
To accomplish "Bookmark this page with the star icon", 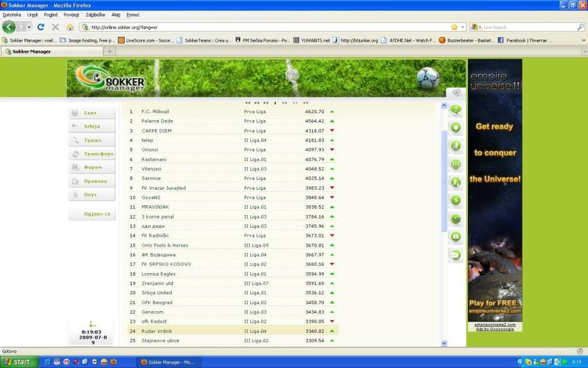I will (x=455, y=27).
